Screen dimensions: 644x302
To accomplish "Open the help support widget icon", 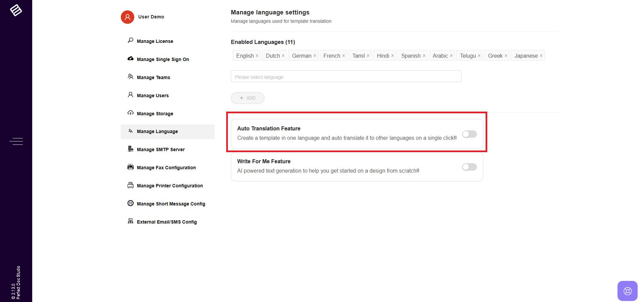I will point(627,291).
